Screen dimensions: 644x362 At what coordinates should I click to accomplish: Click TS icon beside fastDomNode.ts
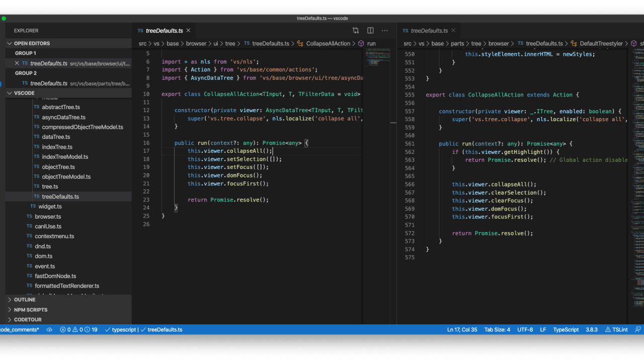30,276
